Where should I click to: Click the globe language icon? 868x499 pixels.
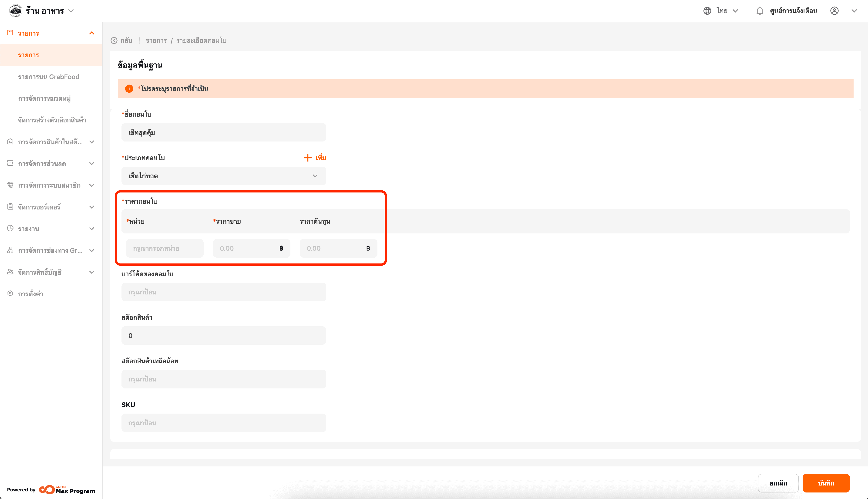(x=707, y=11)
